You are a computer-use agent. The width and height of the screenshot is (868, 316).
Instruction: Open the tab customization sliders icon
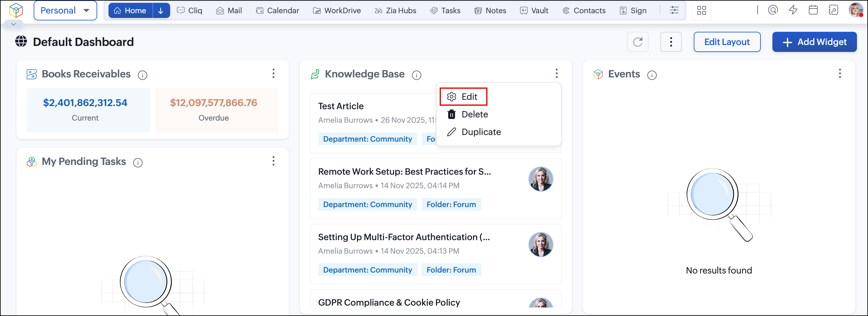point(674,10)
